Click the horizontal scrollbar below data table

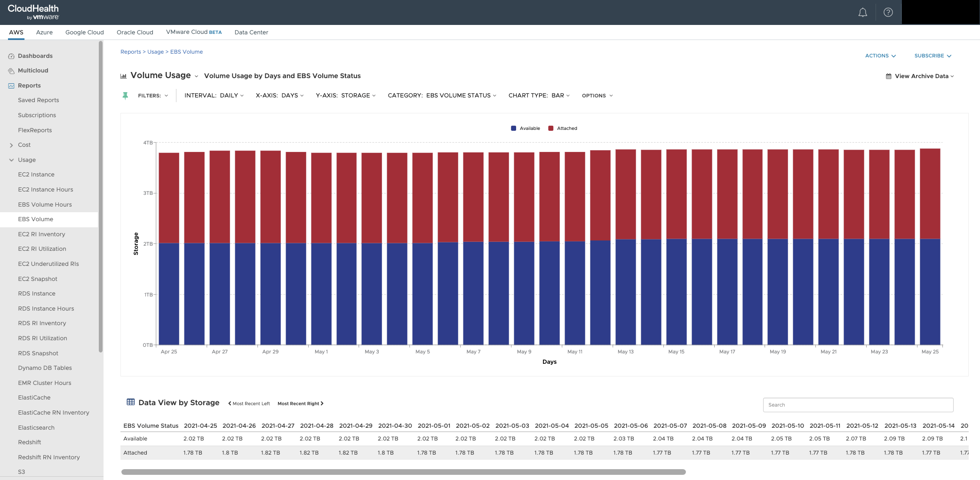[x=403, y=472]
